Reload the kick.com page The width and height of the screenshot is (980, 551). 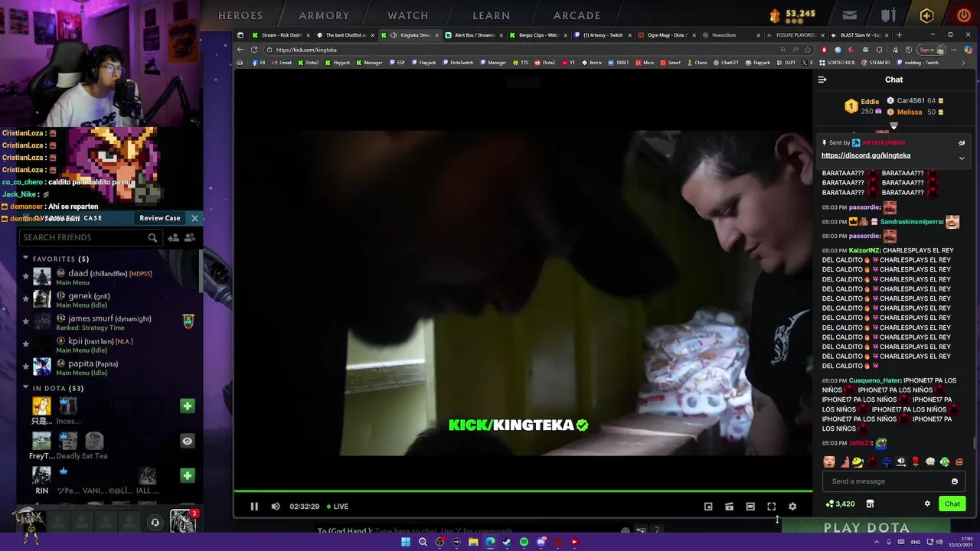(254, 50)
